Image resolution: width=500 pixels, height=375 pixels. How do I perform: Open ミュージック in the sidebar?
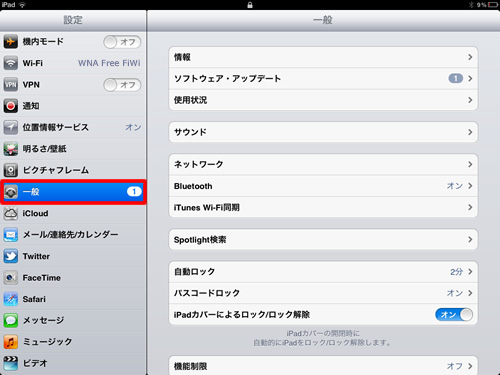[73, 342]
